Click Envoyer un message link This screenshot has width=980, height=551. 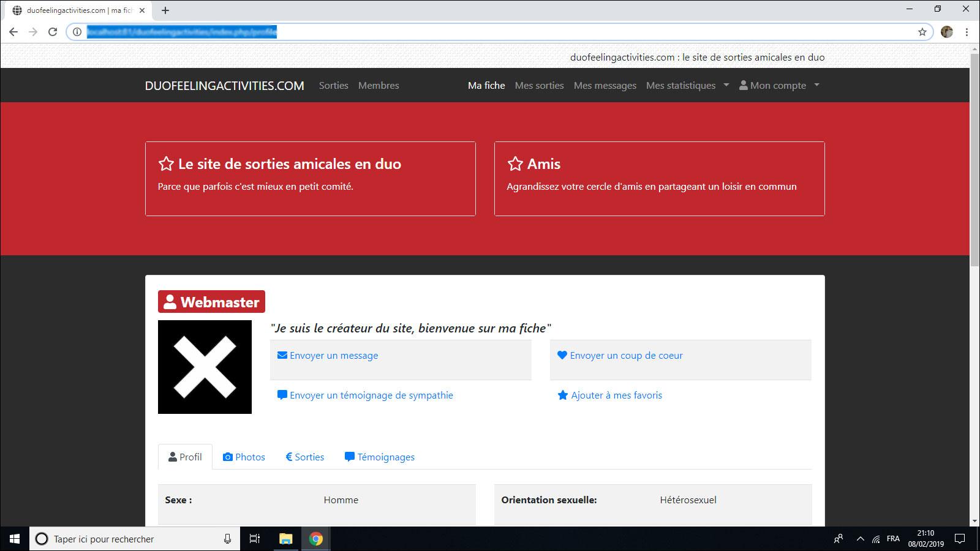point(334,356)
